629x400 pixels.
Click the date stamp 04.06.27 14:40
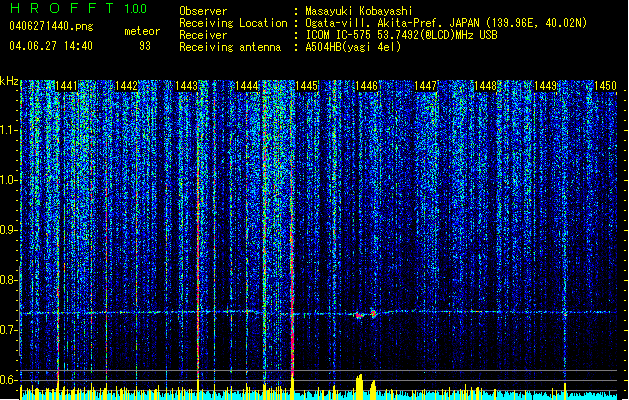(51, 46)
